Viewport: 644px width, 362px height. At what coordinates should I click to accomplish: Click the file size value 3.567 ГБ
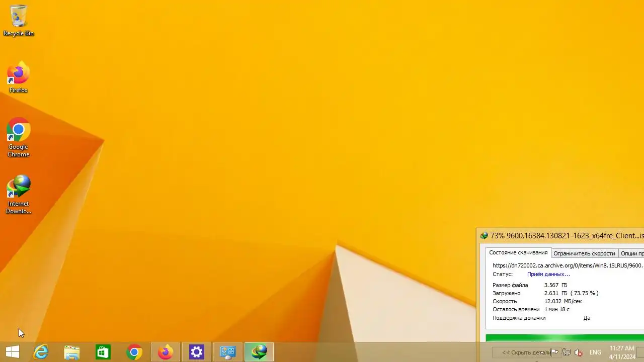click(x=555, y=285)
